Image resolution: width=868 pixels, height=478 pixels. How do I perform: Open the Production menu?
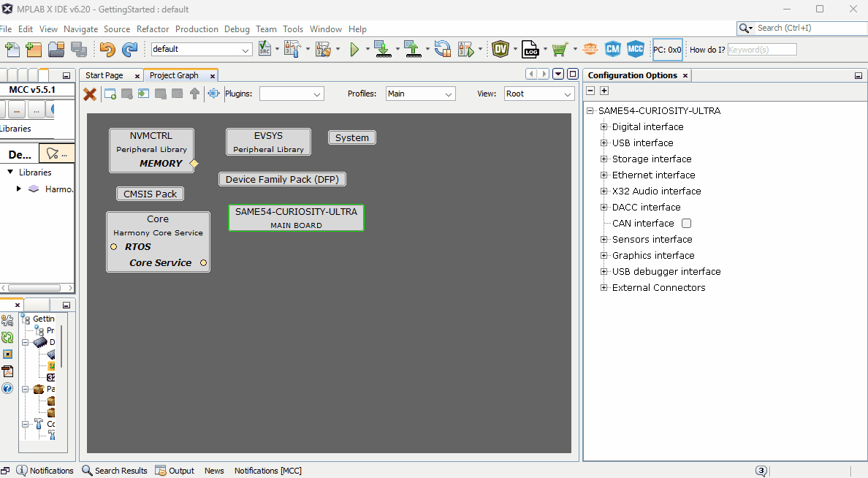[197, 29]
